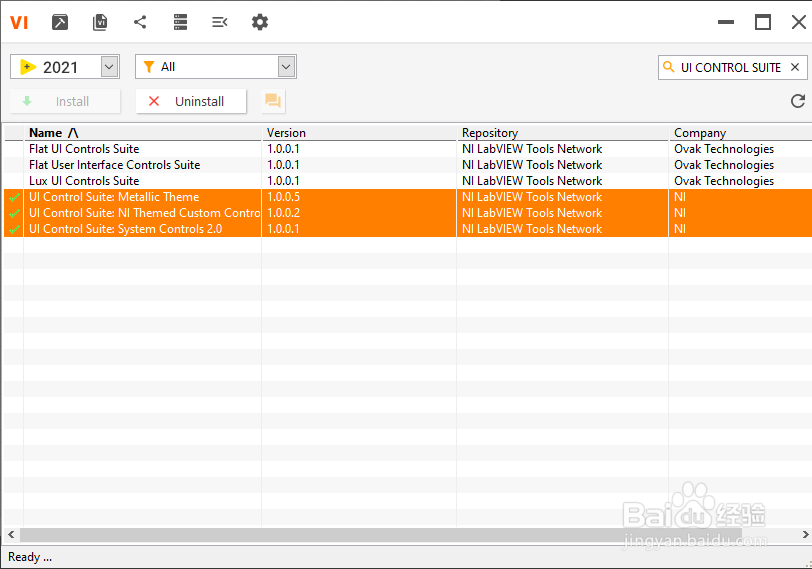Click the installed checkmark for System Controls 2.0

[14, 229]
